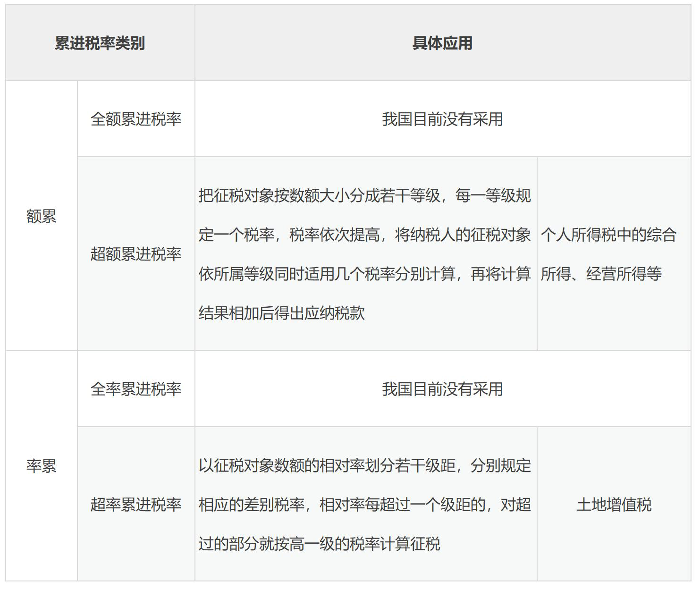This screenshot has height=589, width=700.
Task: Click 我国目前没有采用 in the 全率累进税率 row
Action: coord(442,389)
